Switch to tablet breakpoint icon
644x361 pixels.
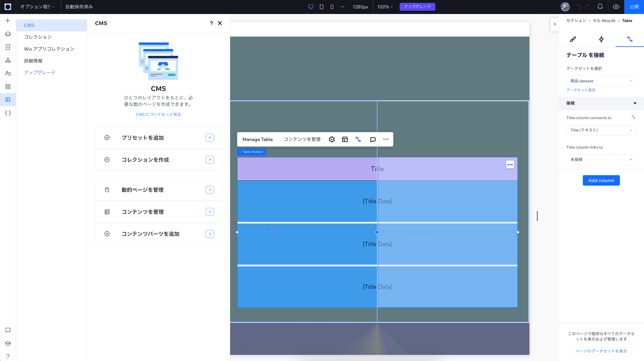(x=322, y=7)
